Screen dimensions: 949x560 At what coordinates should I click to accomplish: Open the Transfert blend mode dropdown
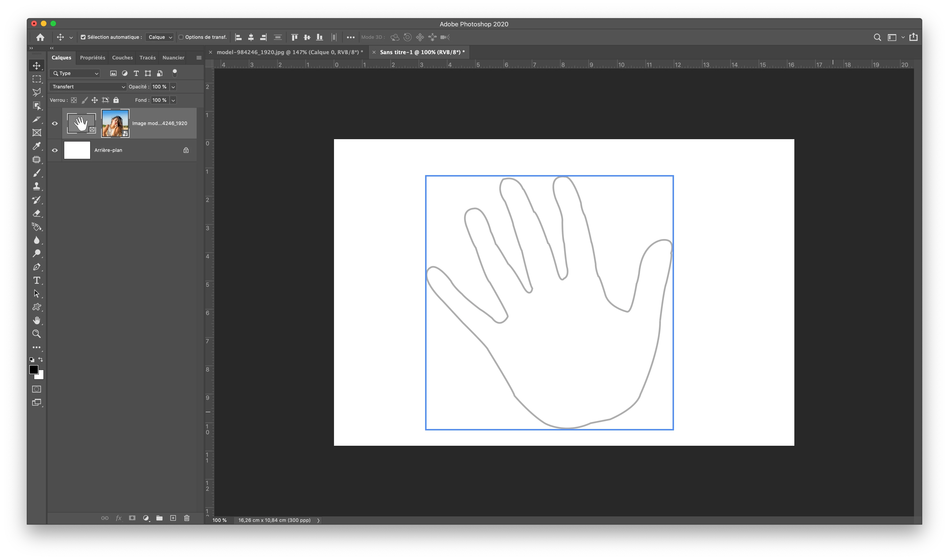[88, 87]
